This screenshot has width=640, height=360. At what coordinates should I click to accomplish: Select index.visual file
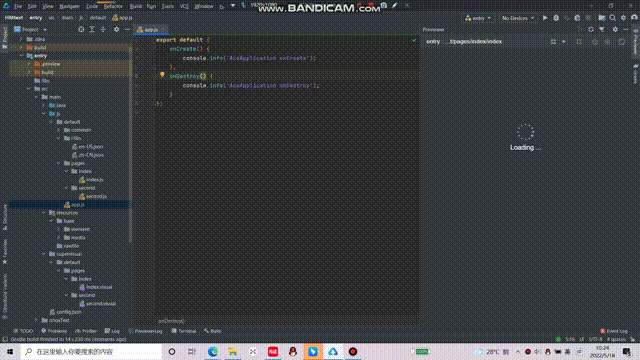point(96,287)
